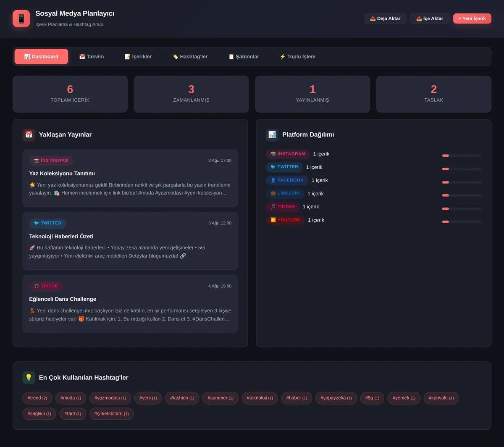This screenshot has height=447, width=504.
Task: Click the Instagram distribution progress bar
Action: click(462, 155)
